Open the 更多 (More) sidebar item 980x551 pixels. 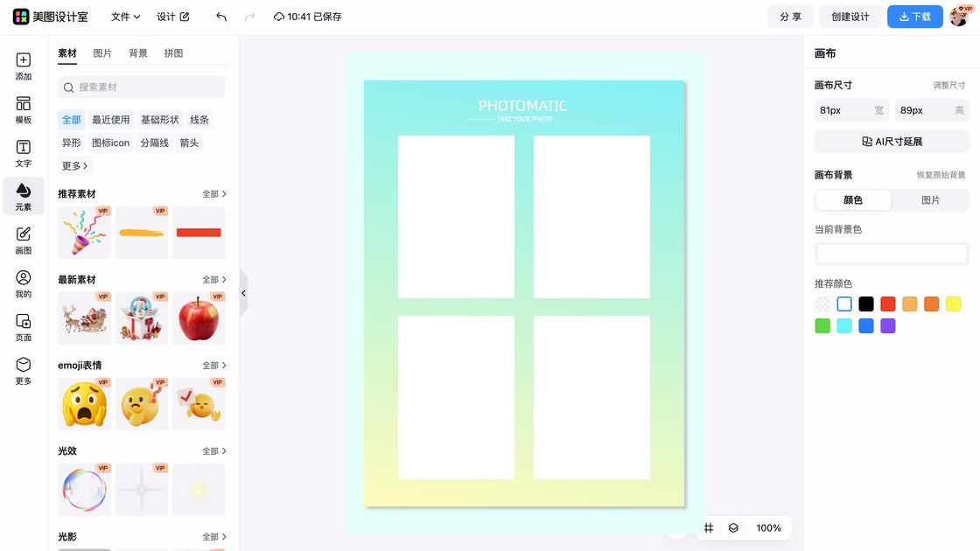click(x=23, y=371)
